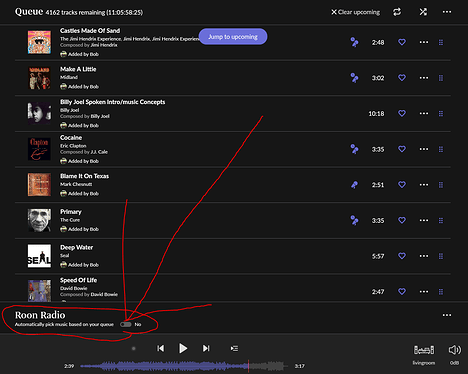
Task: Toggle loop mode icon in queue header
Action: pyautogui.click(x=397, y=12)
